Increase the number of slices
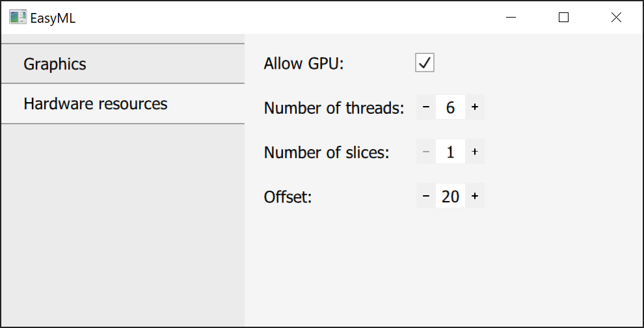 click(475, 152)
